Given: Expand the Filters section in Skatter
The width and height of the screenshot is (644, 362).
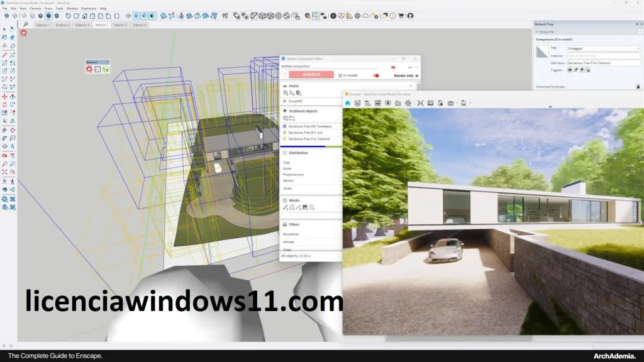Looking at the screenshot, I should (x=294, y=224).
